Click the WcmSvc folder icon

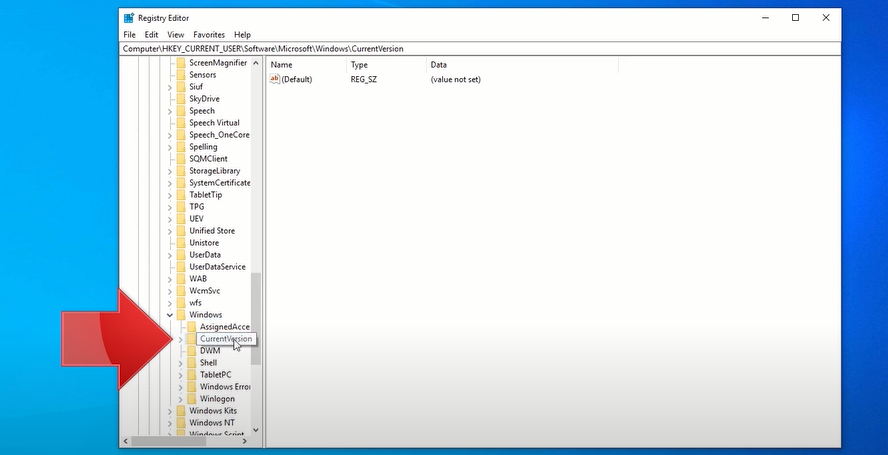(181, 291)
